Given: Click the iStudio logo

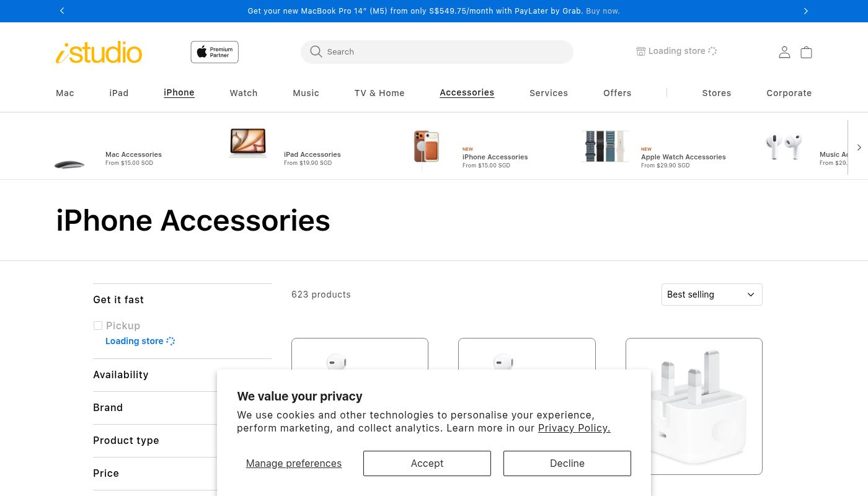Looking at the screenshot, I should point(99,53).
